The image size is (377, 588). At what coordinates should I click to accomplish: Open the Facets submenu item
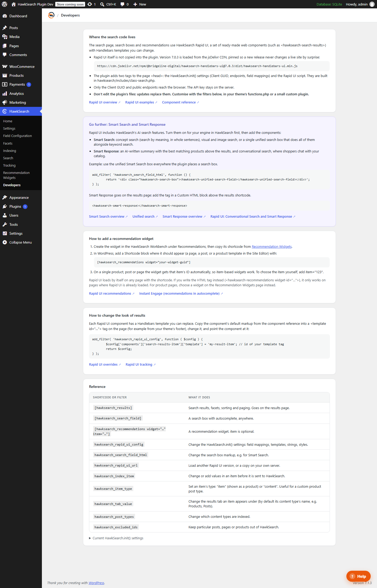click(8, 143)
